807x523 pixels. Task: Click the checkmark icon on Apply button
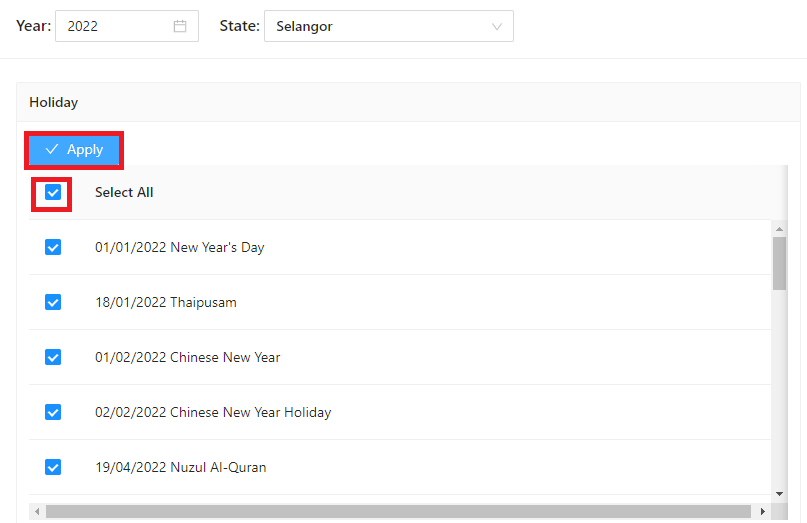(52, 150)
